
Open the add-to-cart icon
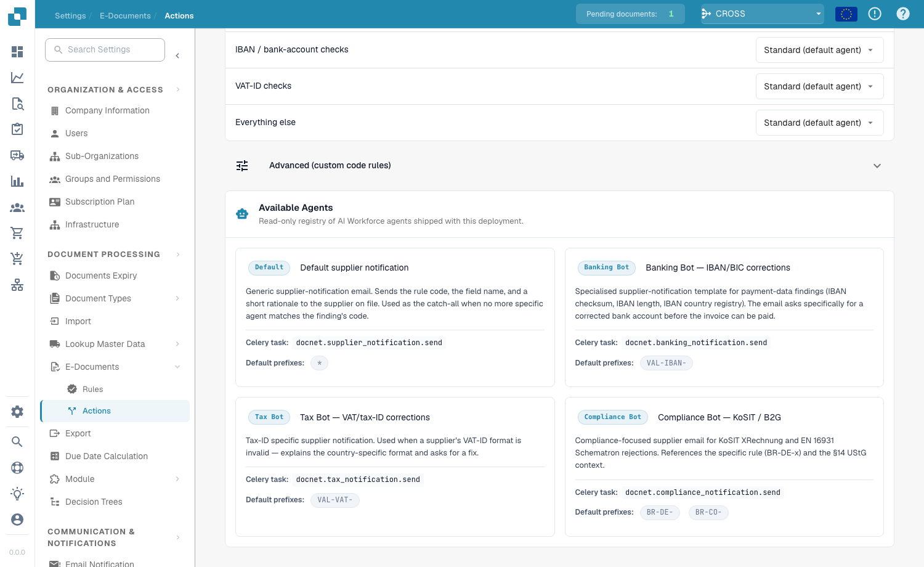pos(17,259)
